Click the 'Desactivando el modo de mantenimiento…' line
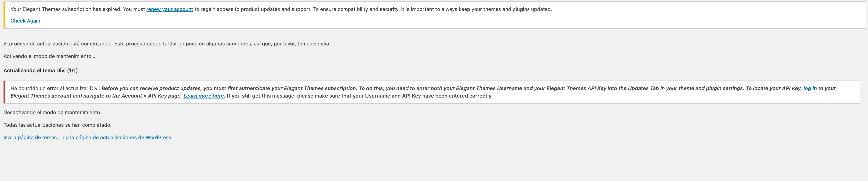868x181 pixels. coord(54,112)
